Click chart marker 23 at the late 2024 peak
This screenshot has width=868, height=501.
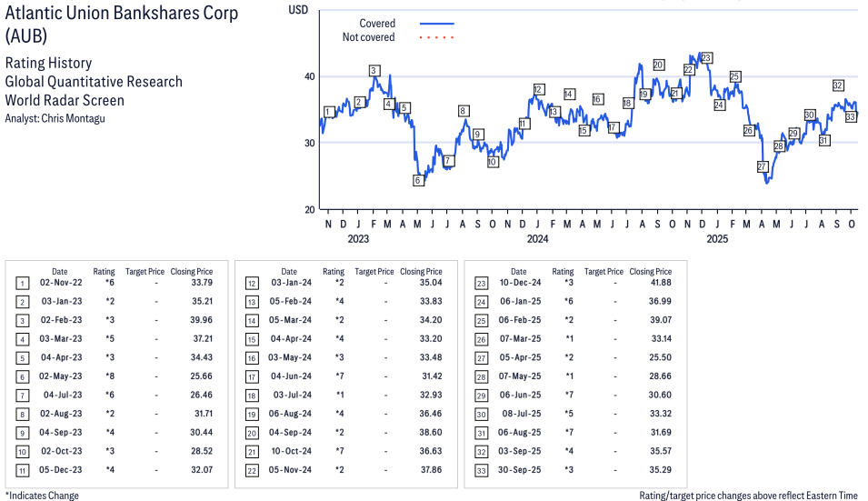click(706, 58)
